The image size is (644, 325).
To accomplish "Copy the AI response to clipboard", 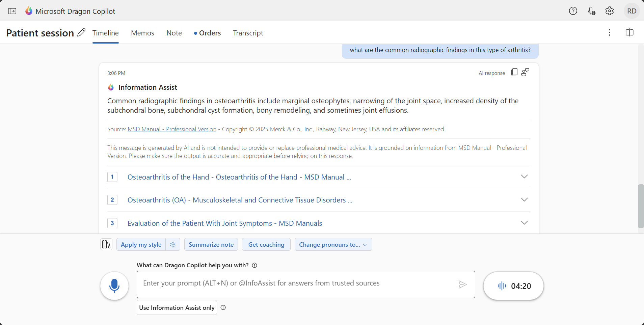I will point(514,73).
